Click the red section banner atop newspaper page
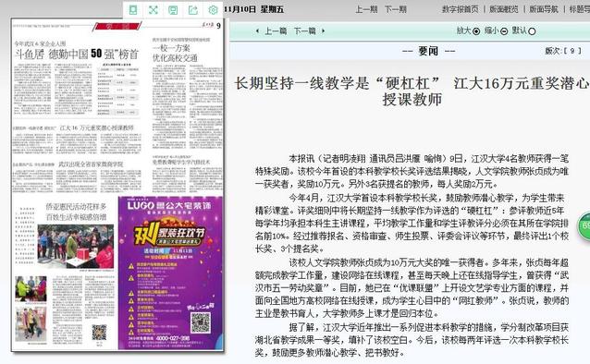The width and height of the screenshot is (590, 364). click(117, 26)
